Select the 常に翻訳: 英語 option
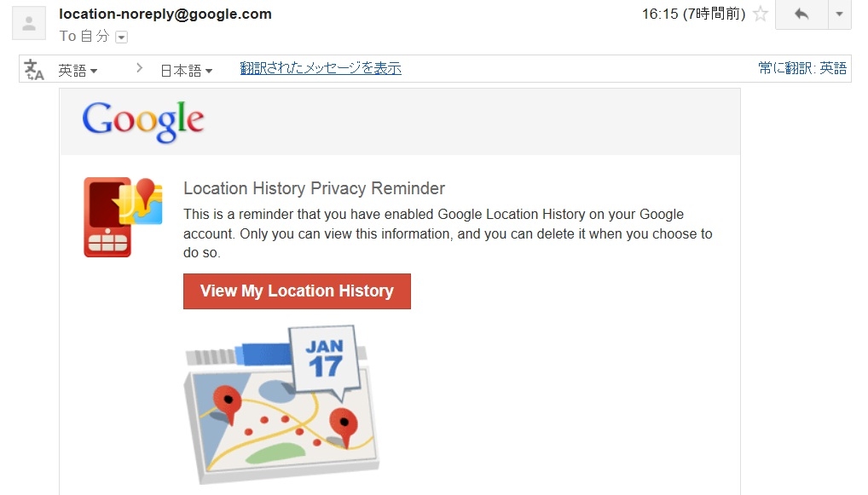868x495 pixels. coord(802,68)
